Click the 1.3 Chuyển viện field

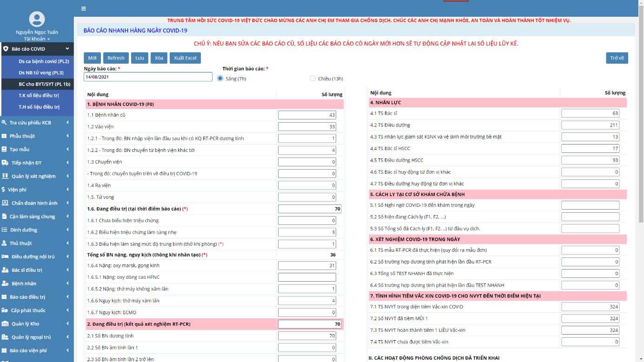pos(307,162)
